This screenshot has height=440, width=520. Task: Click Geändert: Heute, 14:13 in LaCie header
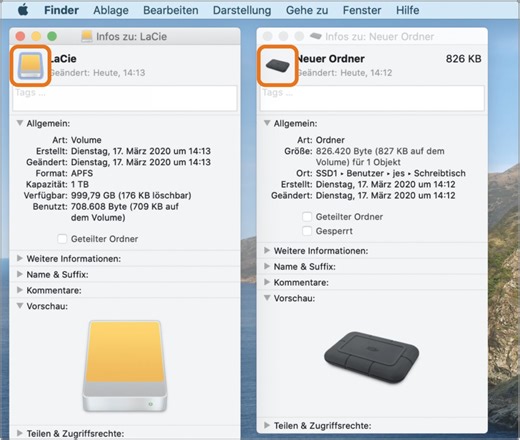point(97,73)
